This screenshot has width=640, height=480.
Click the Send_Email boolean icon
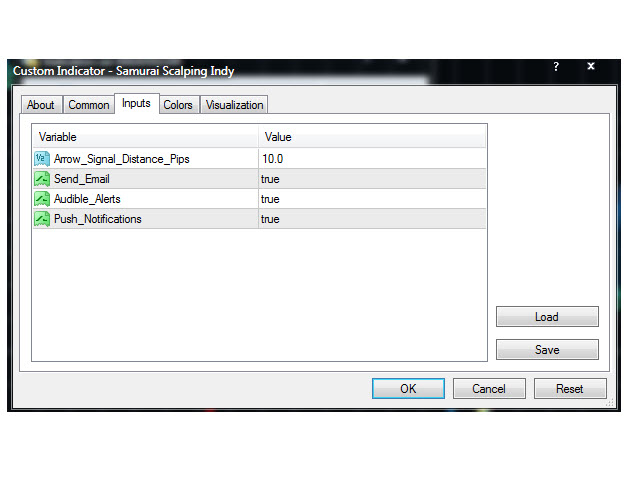coord(42,179)
